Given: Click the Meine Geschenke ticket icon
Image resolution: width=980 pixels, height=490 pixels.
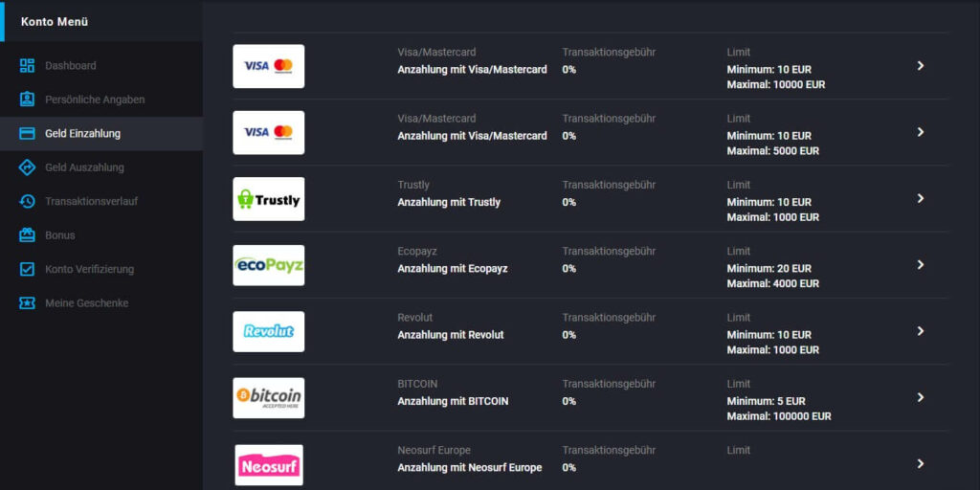Looking at the screenshot, I should point(27,302).
